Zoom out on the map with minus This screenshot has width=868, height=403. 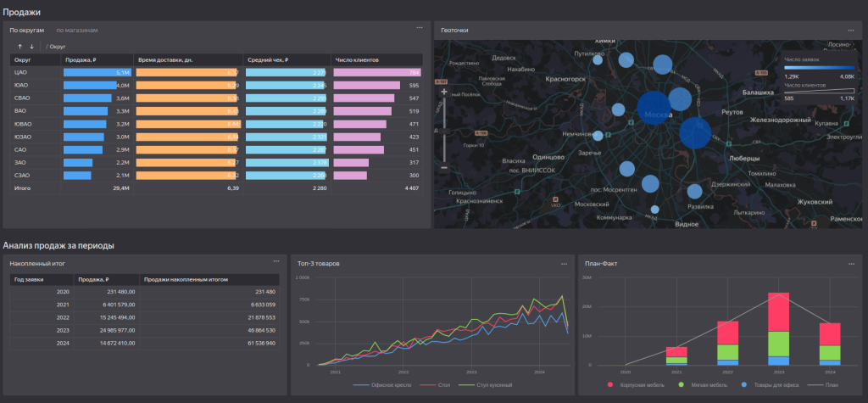[444, 168]
